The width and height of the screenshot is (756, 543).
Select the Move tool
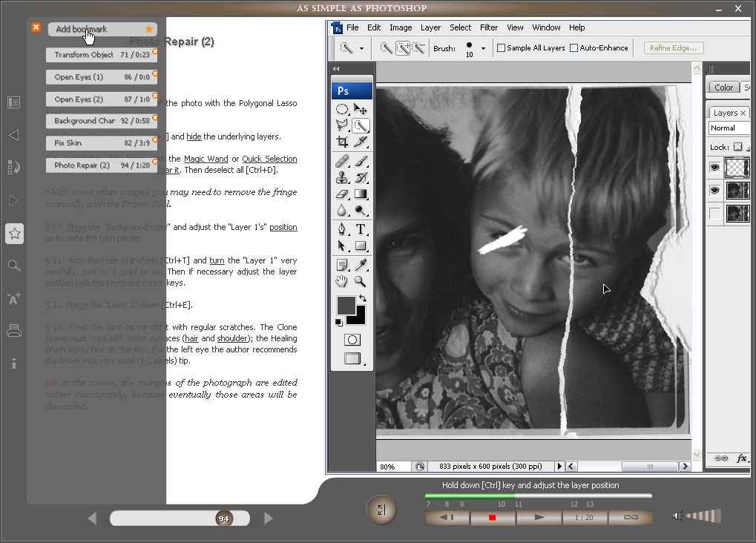coord(360,110)
